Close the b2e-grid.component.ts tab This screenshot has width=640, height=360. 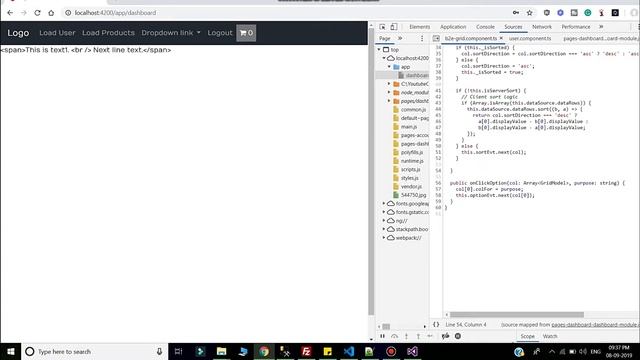pos(501,38)
